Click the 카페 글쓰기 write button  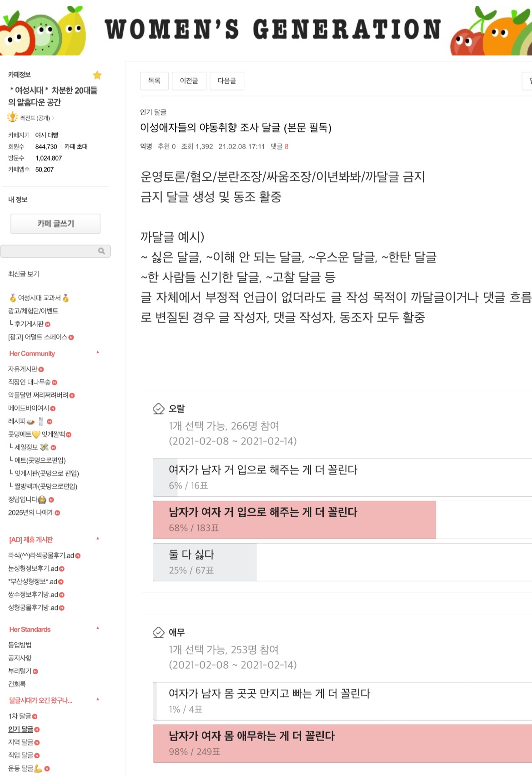click(55, 223)
